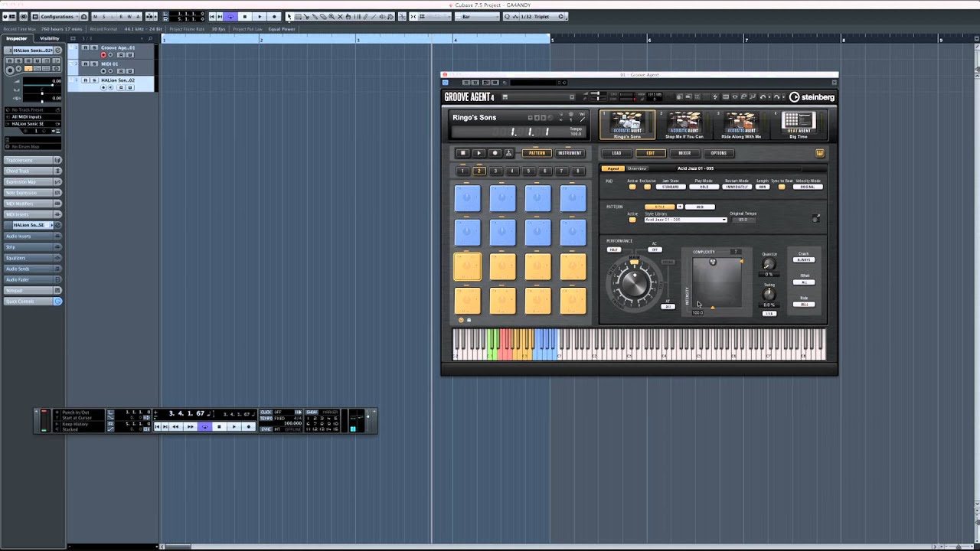
Task: Click the Groove Agent play button
Action: point(479,153)
